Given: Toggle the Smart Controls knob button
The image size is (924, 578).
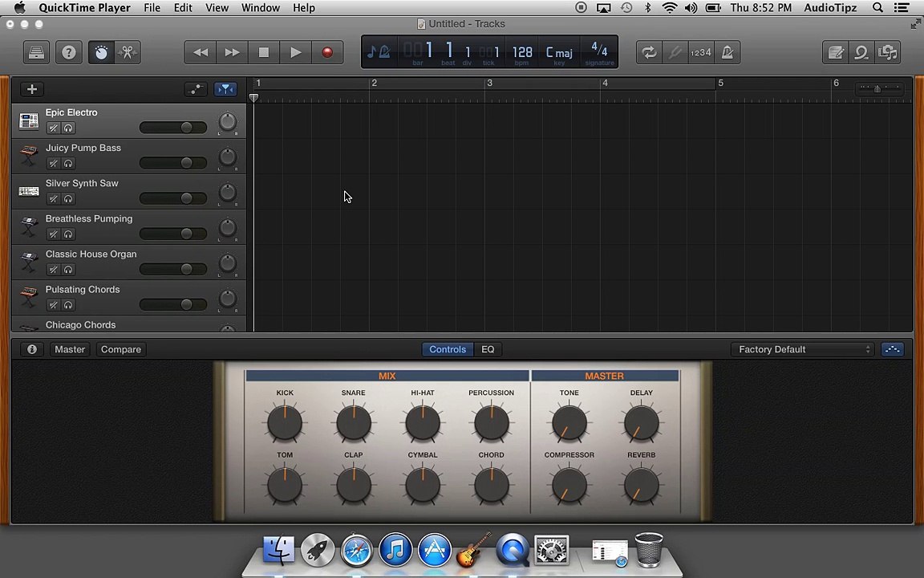Looking at the screenshot, I should point(101,52).
